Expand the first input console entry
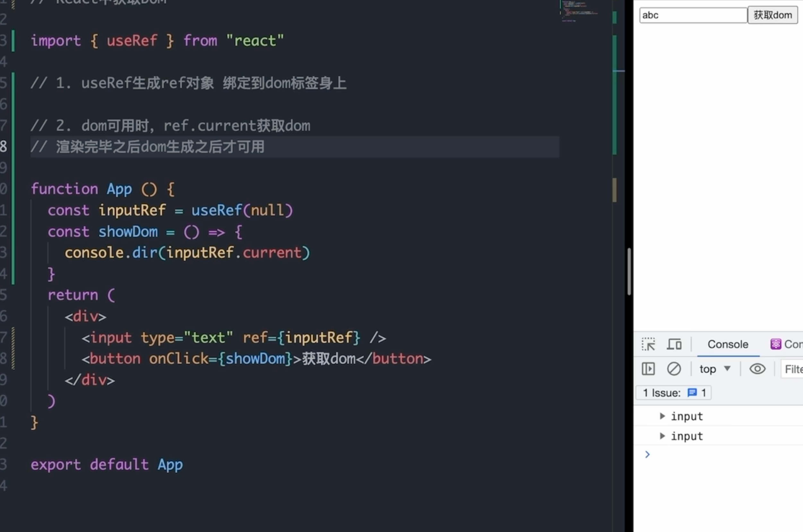Image resolution: width=803 pixels, height=532 pixels. [662, 416]
